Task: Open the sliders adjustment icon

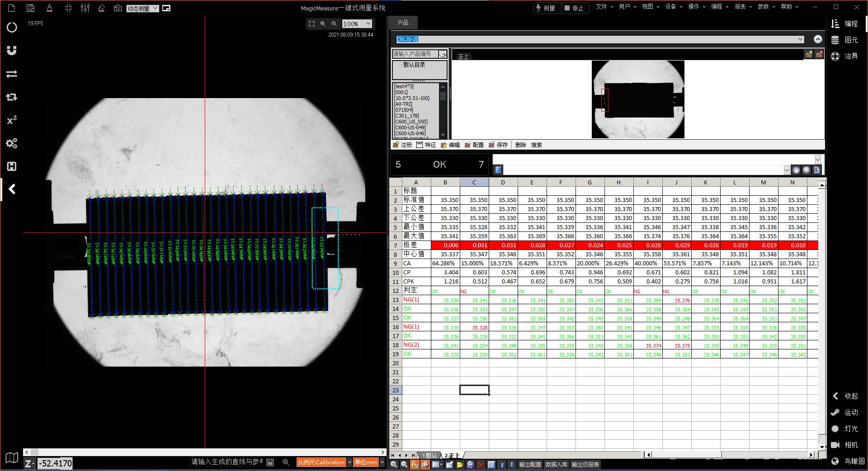Action: pyautogui.click(x=85, y=8)
